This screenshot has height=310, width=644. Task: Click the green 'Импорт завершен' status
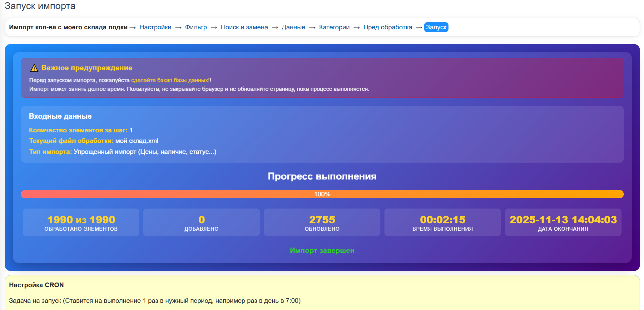pos(322,250)
